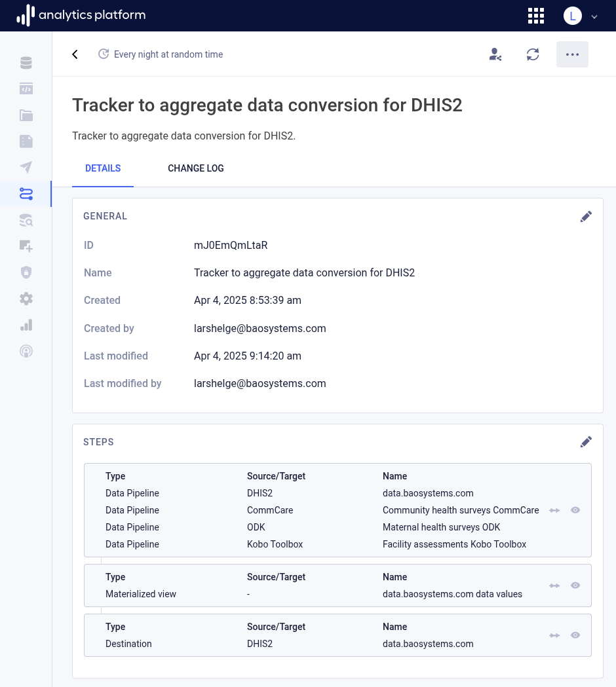Open the workflow pipeline sidebar icon
The image size is (616, 687).
26,194
